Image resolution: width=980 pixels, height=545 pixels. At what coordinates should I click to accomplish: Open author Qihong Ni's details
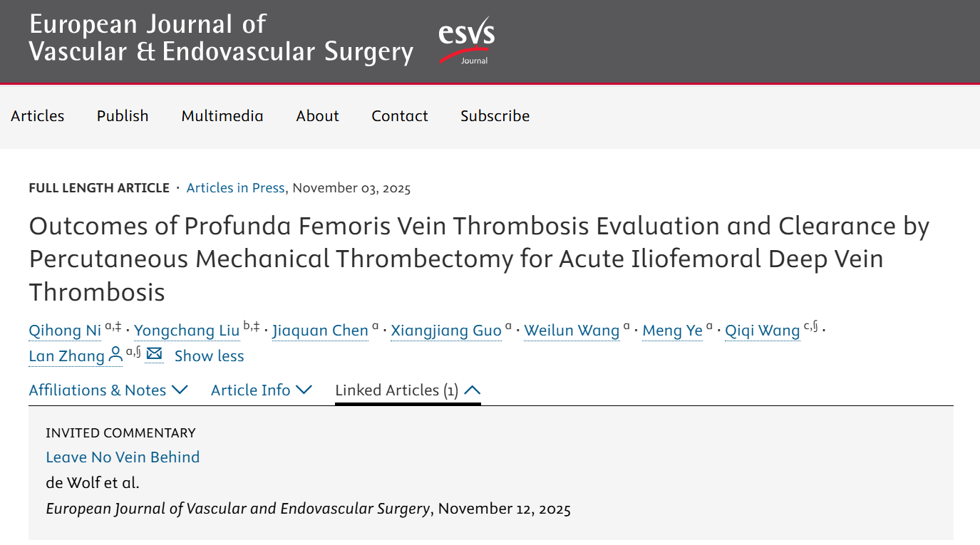(x=65, y=331)
